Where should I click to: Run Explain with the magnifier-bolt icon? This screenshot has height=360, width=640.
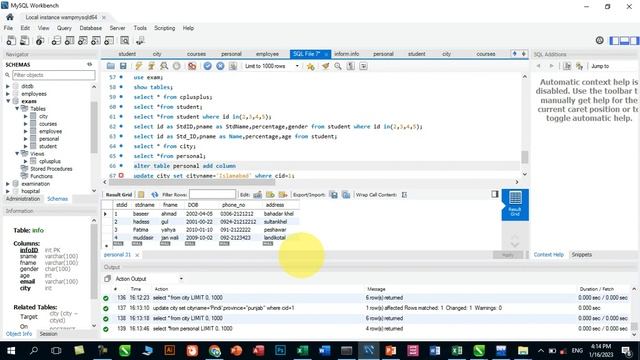[x=164, y=66]
